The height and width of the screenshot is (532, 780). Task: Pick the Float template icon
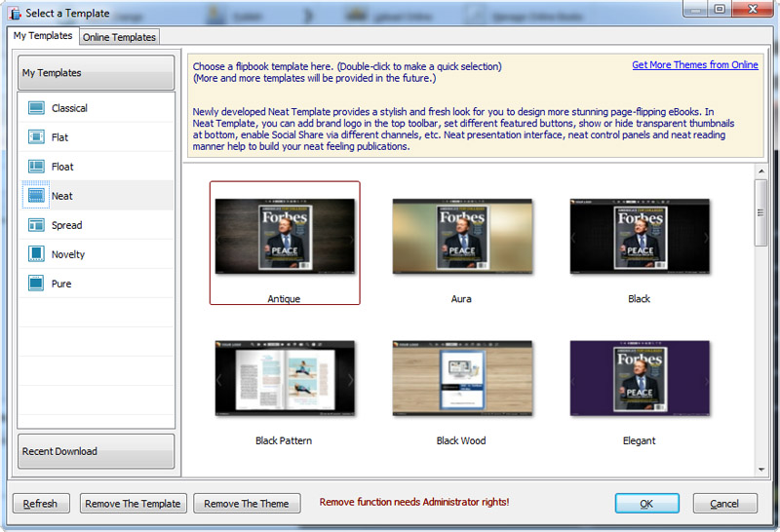pyautogui.click(x=37, y=167)
